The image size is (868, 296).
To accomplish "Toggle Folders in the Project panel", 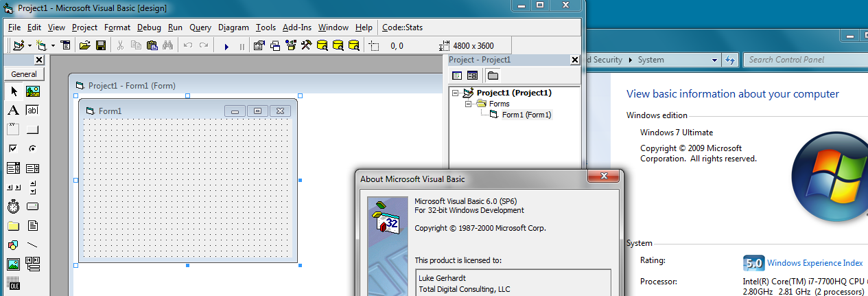I will (493, 75).
